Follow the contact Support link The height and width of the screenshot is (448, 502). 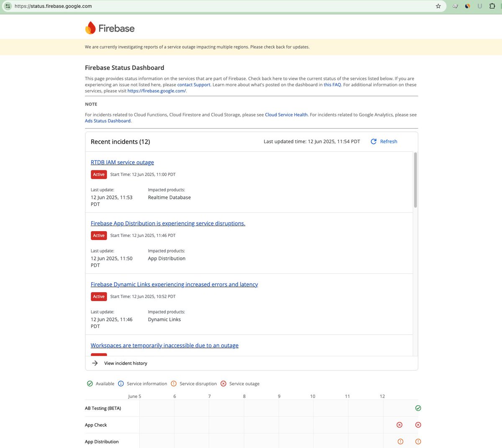click(x=194, y=85)
